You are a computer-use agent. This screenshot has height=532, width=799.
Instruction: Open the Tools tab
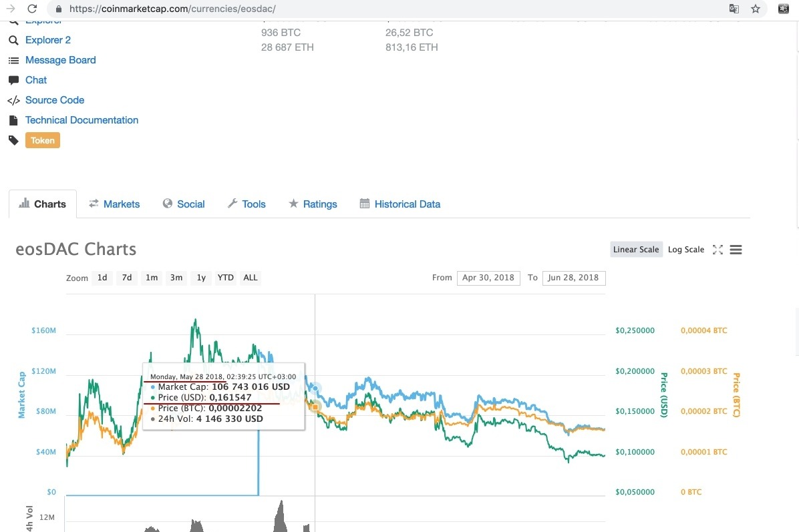[x=247, y=204]
